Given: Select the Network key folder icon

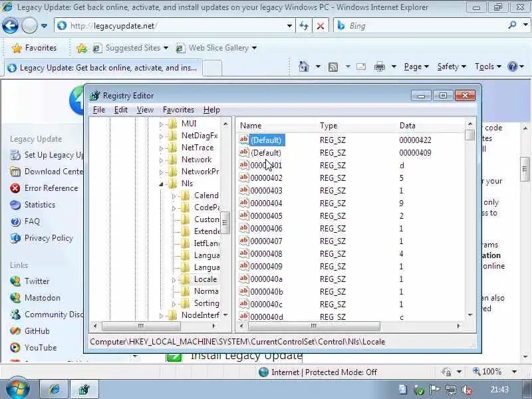Looking at the screenshot, I should [173, 160].
